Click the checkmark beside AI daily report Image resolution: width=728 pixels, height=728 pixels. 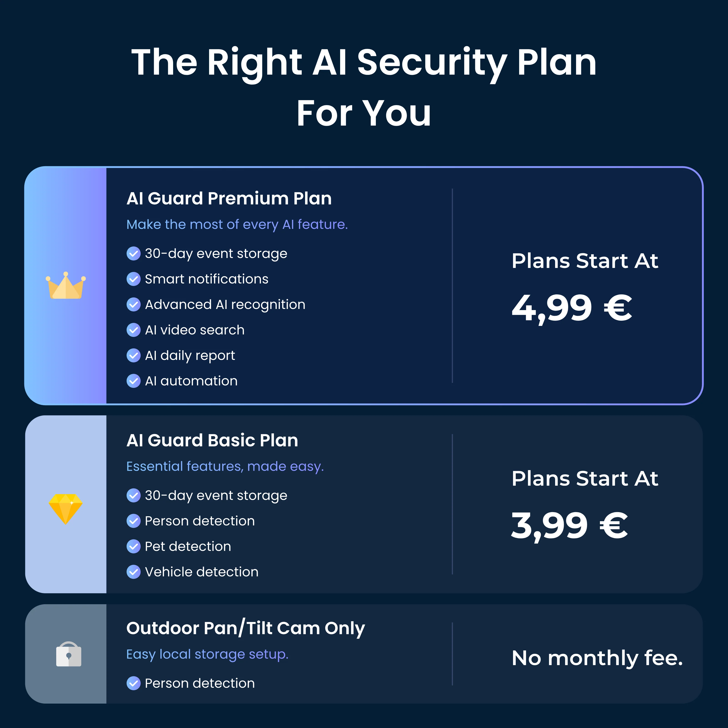click(x=133, y=355)
